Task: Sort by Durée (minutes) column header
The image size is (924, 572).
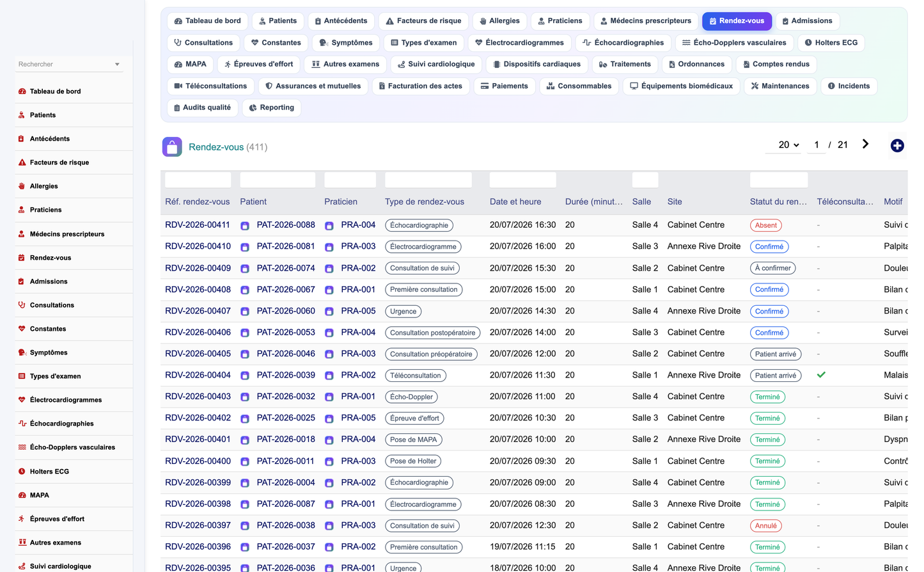Action: tap(594, 202)
